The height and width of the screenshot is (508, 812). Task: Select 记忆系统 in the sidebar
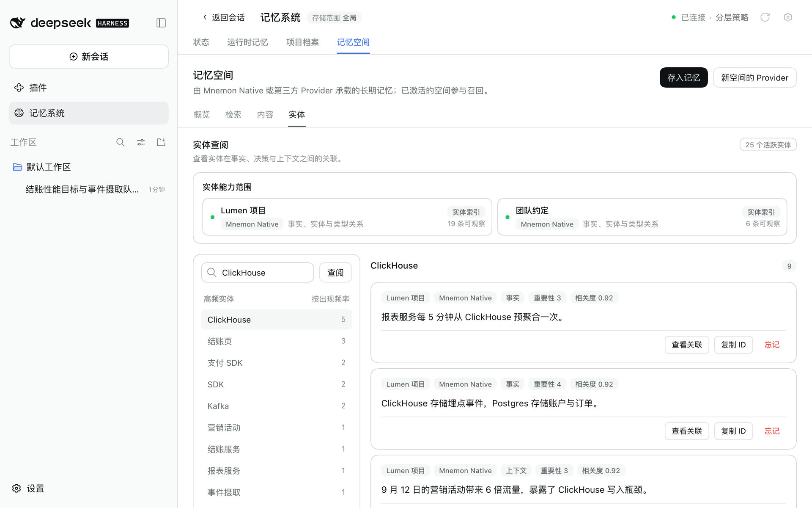point(89,113)
